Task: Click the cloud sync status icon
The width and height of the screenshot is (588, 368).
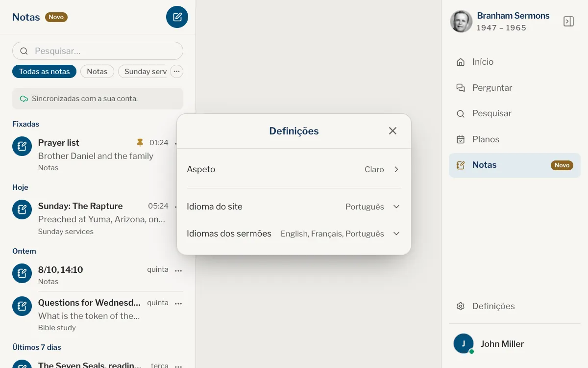Action: 24,99
